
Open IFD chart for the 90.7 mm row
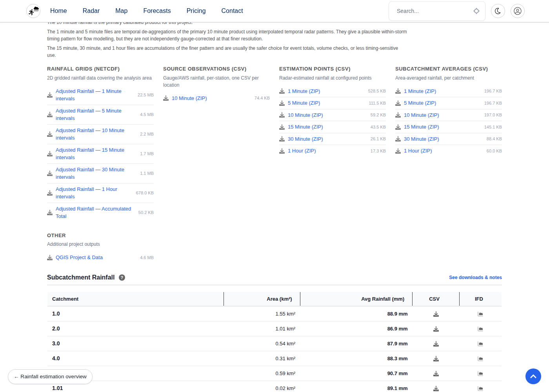(x=480, y=374)
